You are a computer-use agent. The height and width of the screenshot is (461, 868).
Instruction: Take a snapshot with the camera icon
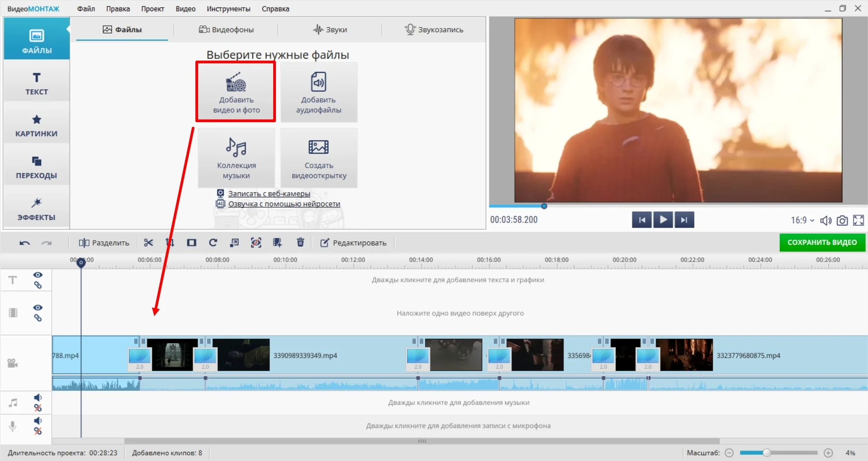tap(842, 220)
